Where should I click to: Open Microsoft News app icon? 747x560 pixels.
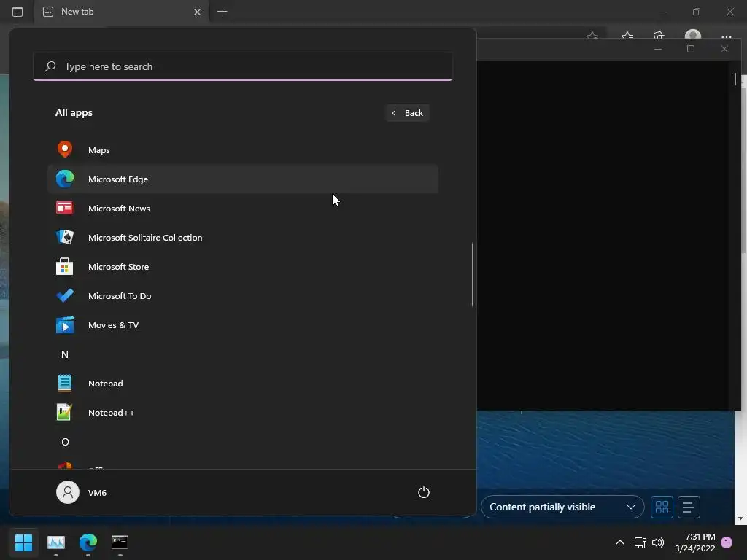click(x=65, y=208)
